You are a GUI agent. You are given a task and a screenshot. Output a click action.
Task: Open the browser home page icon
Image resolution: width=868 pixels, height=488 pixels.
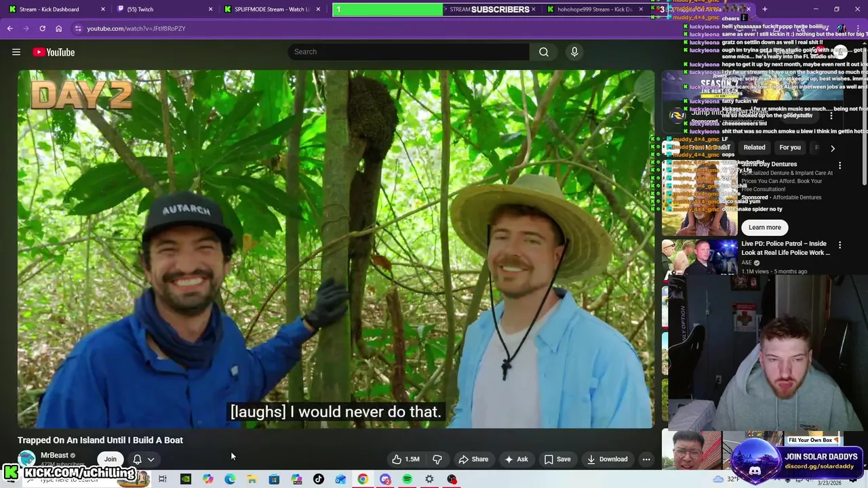click(59, 28)
